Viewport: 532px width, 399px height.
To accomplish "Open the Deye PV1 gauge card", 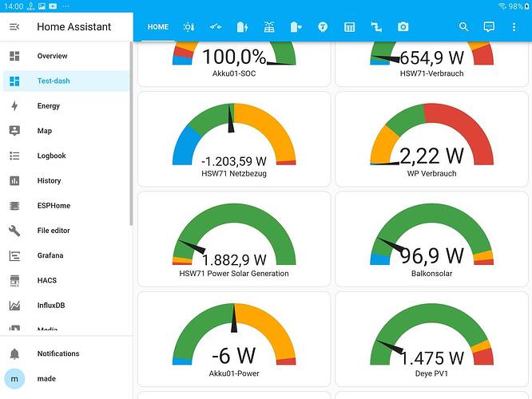I will (x=431, y=339).
